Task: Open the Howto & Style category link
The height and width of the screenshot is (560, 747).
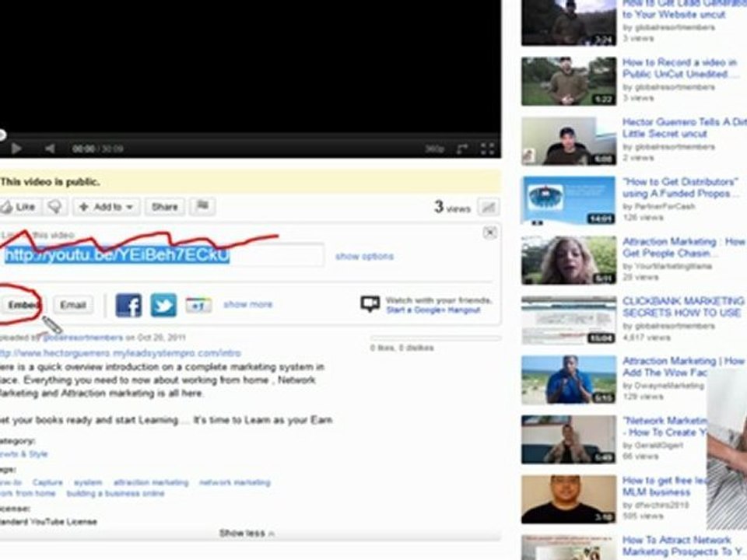Action: pyautogui.click(x=24, y=453)
